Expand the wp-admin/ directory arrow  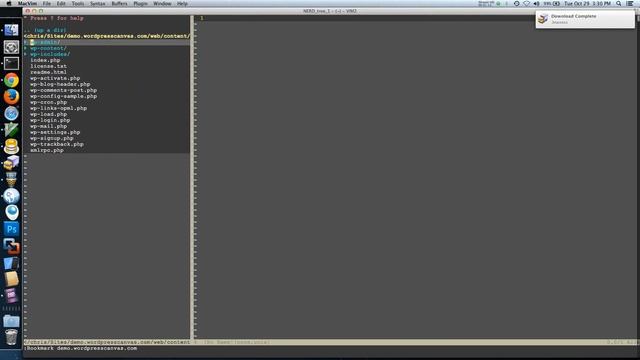point(25,42)
